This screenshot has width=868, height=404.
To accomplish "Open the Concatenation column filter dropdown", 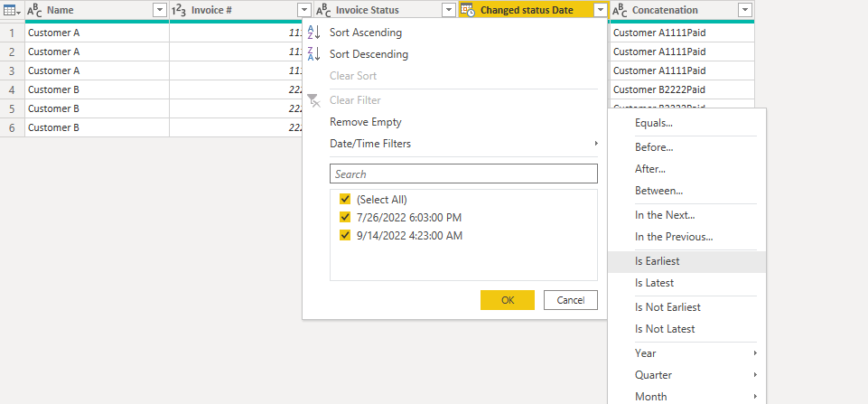I will (745, 10).
